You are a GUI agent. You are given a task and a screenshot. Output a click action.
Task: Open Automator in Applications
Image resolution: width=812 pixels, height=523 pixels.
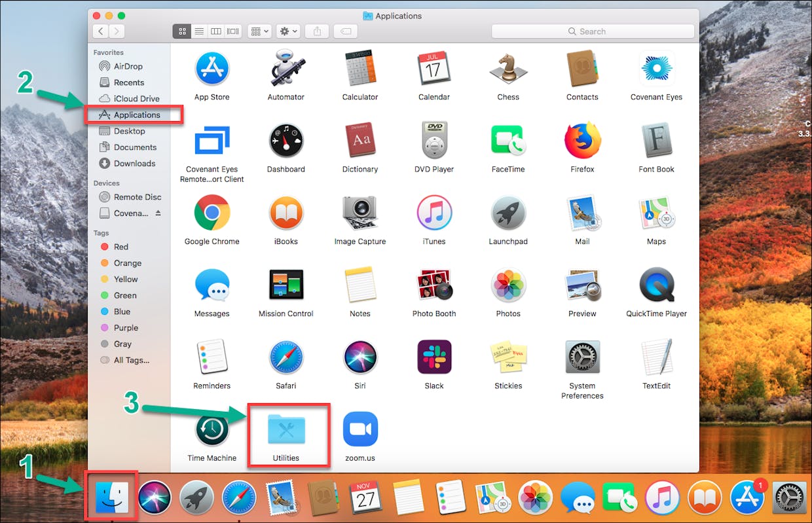[286, 68]
